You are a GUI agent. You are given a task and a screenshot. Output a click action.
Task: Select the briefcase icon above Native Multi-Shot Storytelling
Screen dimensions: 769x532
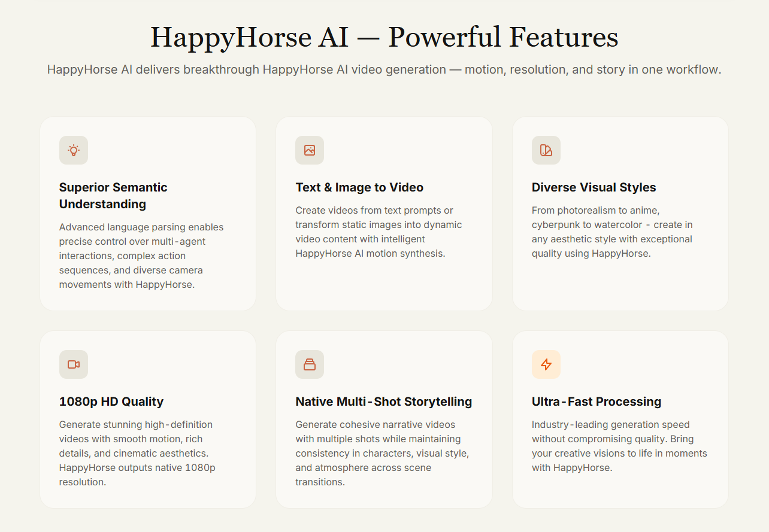click(x=310, y=364)
